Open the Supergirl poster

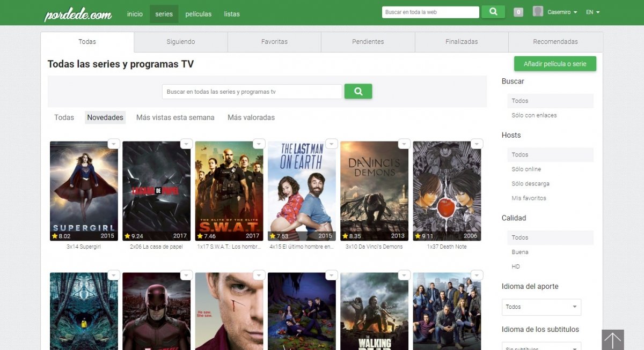(x=84, y=191)
